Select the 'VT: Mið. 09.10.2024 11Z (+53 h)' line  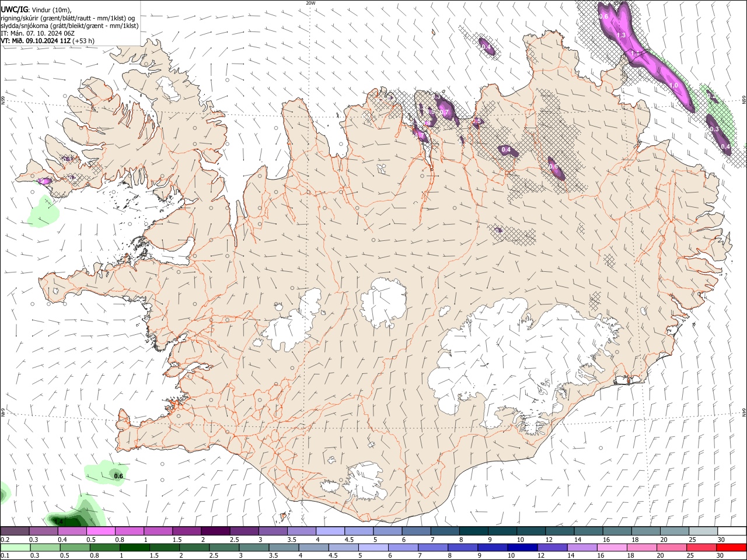click(48, 41)
